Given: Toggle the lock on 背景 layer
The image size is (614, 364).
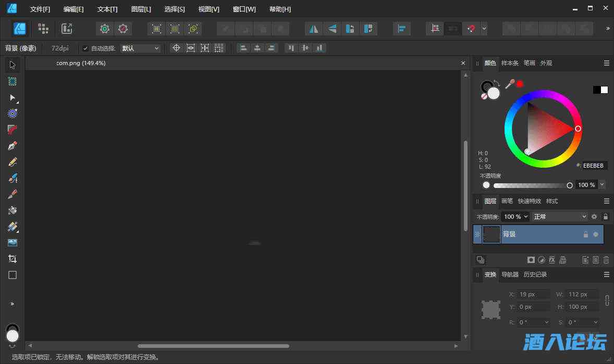Looking at the screenshot, I should coord(585,234).
